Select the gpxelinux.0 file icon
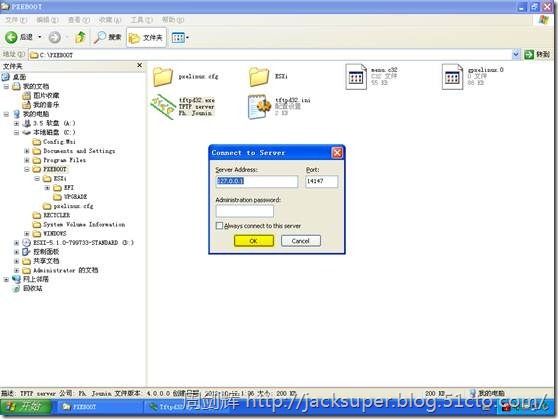 click(x=452, y=76)
